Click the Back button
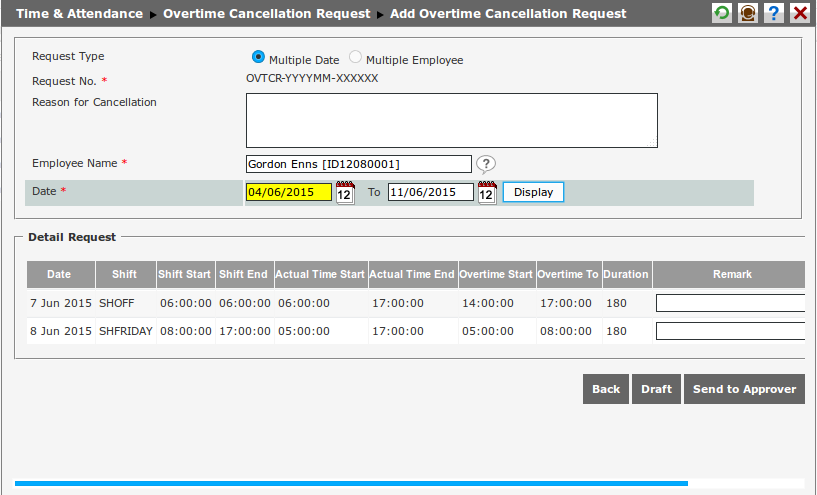The height and width of the screenshot is (495, 817). pyautogui.click(x=606, y=389)
